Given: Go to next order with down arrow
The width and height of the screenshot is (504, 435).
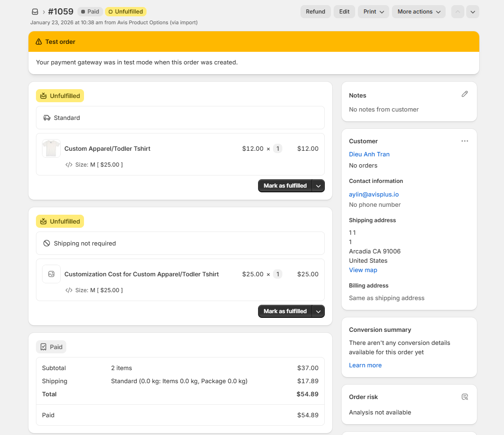Looking at the screenshot, I should click(473, 12).
